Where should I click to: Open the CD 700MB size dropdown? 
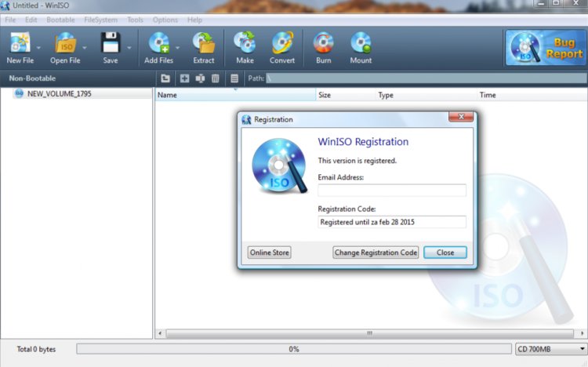point(583,349)
